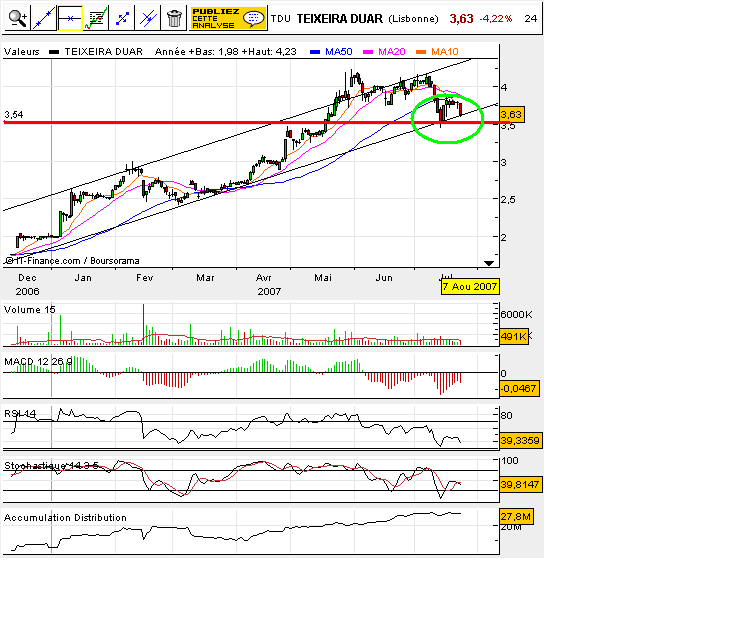Click the Stochastique 14 3 5 label
738x637 pixels.
point(51,466)
